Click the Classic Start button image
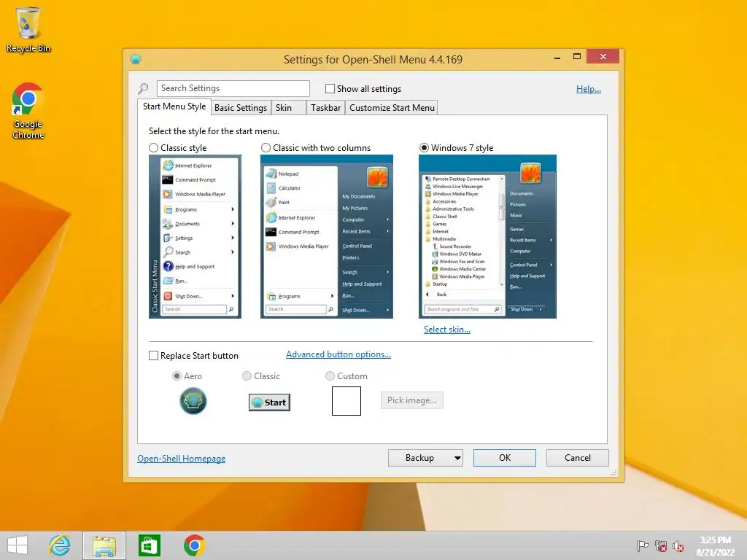This screenshot has width=747, height=560. (269, 402)
